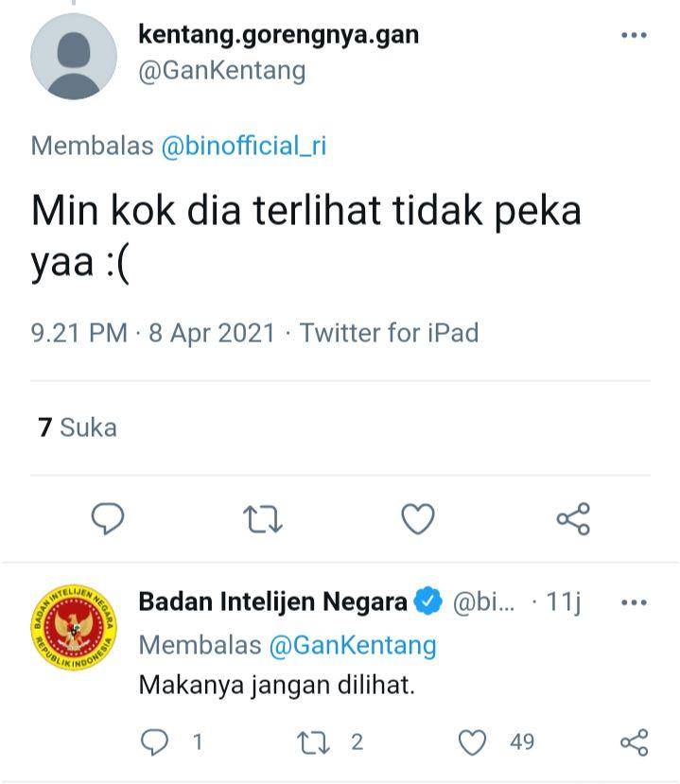This screenshot has width=680, height=784.
Task: Tap the blue verified badge
Action: [427, 601]
